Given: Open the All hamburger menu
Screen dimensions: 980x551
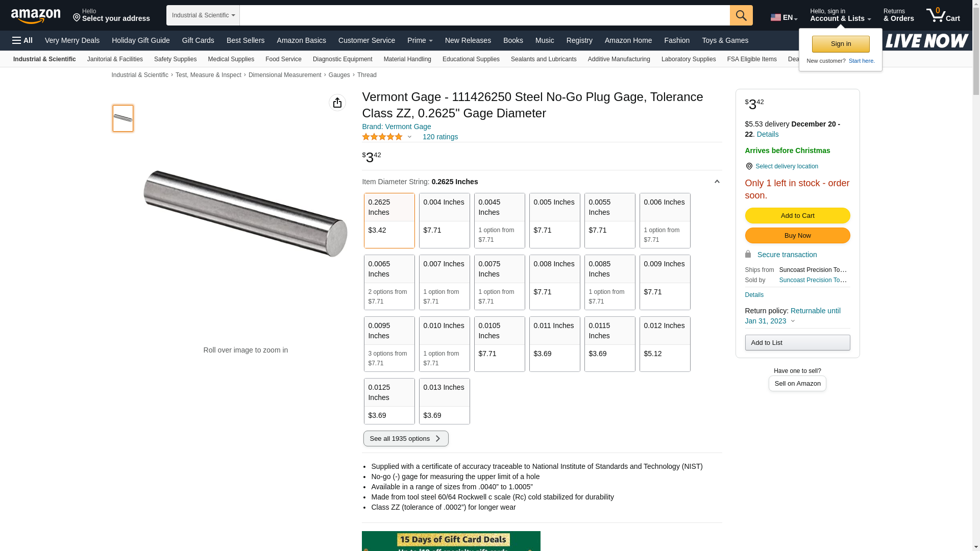Looking at the screenshot, I should (x=22, y=40).
